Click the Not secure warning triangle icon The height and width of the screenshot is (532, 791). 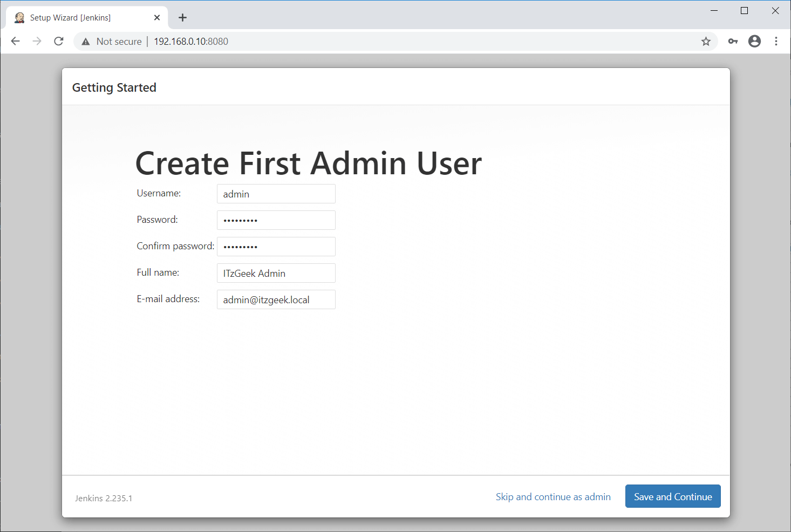(x=85, y=42)
